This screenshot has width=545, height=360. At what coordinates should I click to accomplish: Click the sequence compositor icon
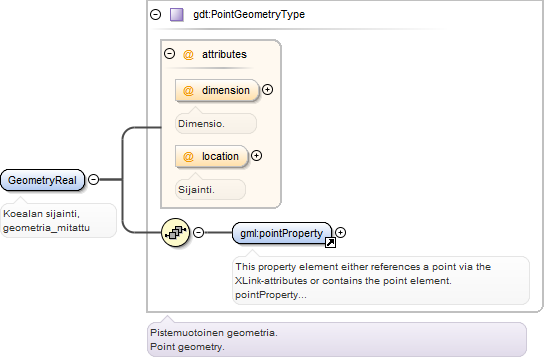pyautogui.click(x=176, y=232)
